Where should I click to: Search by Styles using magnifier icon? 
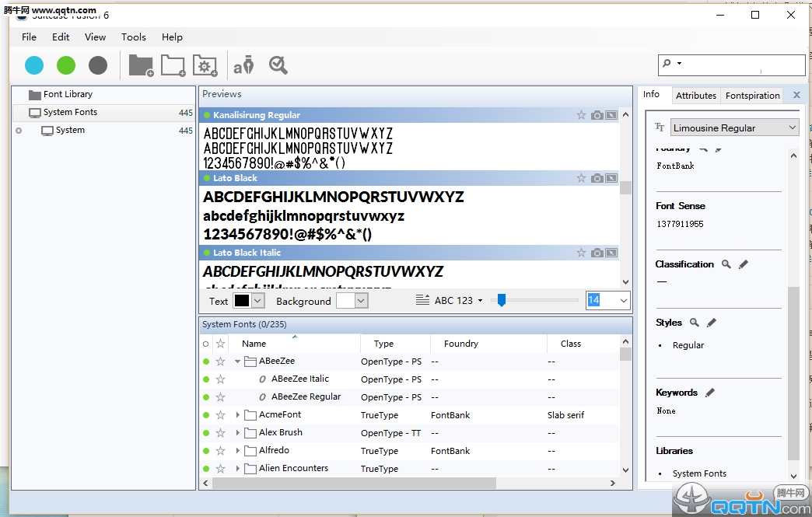695,323
